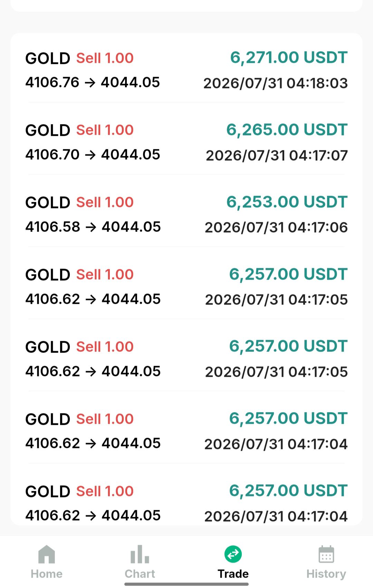Image resolution: width=373 pixels, height=588 pixels.
Task: Open the GOLD trade closed at 04:17:07
Action: (186, 142)
